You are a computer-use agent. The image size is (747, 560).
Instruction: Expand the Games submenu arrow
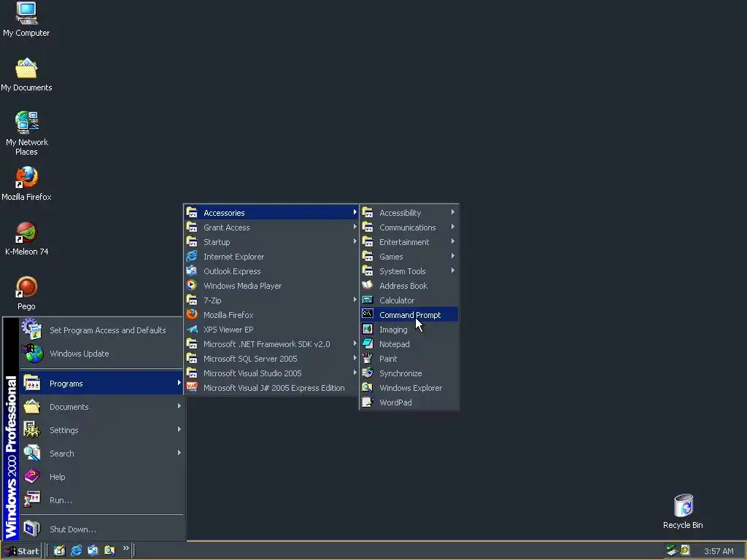pyautogui.click(x=452, y=256)
